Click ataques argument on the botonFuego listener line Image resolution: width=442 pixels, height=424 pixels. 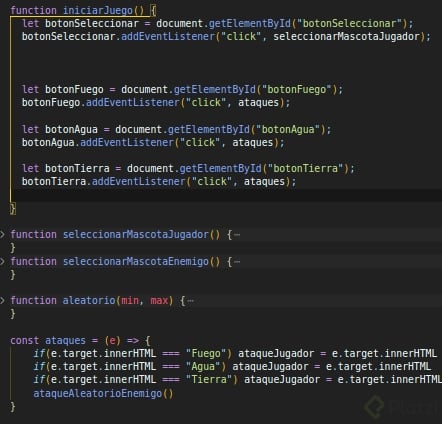coord(258,102)
